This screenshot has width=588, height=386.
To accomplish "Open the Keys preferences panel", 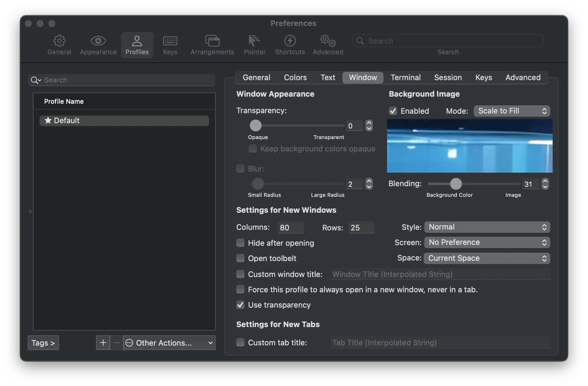I will (x=170, y=43).
